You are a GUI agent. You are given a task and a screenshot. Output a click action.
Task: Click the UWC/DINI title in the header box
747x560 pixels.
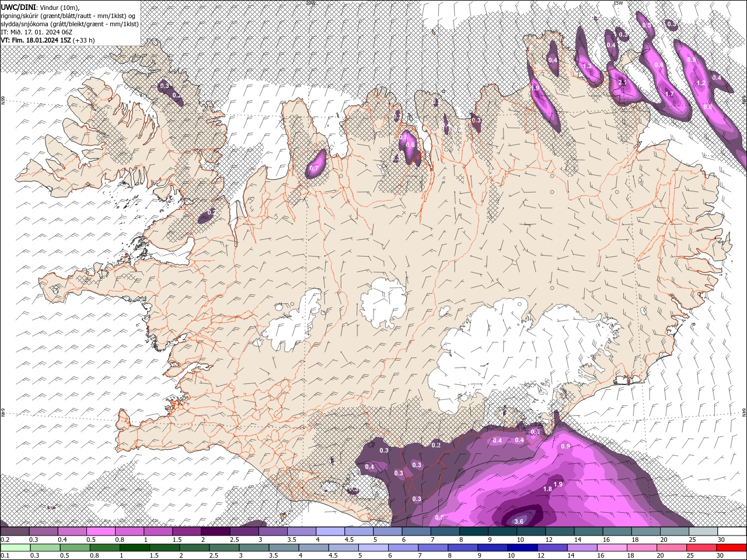[19, 6]
